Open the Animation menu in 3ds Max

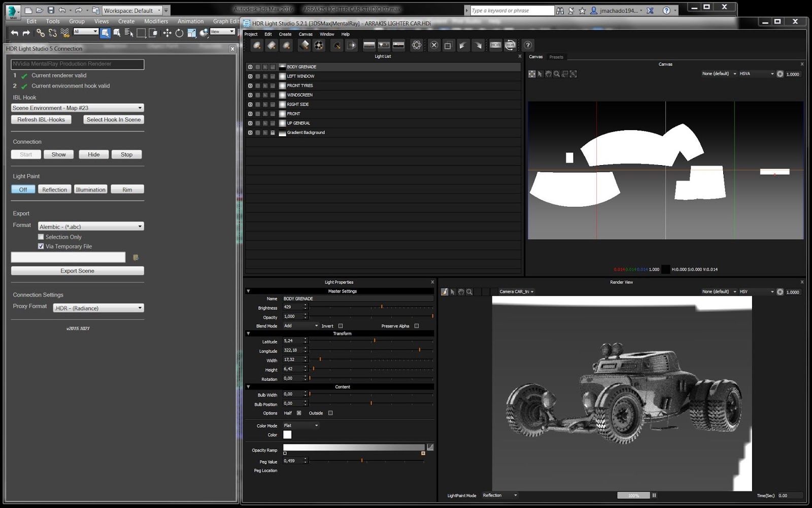[x=190, y=21]
